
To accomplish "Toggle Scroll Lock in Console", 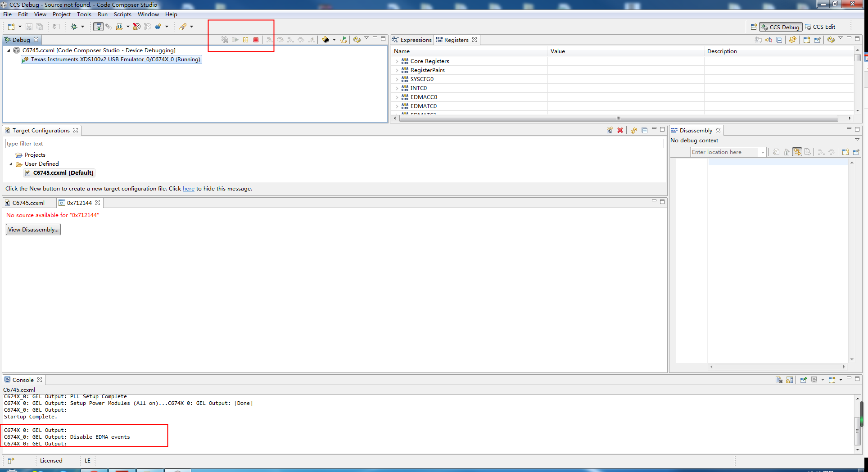I will coord(789,380).
